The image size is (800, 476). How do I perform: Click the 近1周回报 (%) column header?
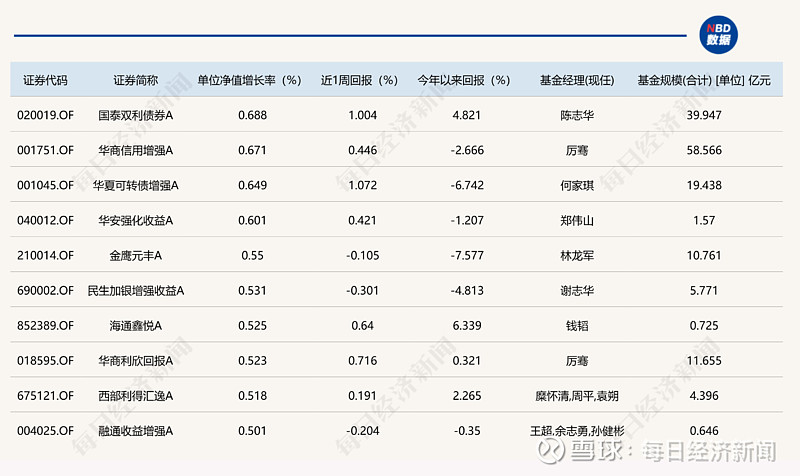pos(360,80)
